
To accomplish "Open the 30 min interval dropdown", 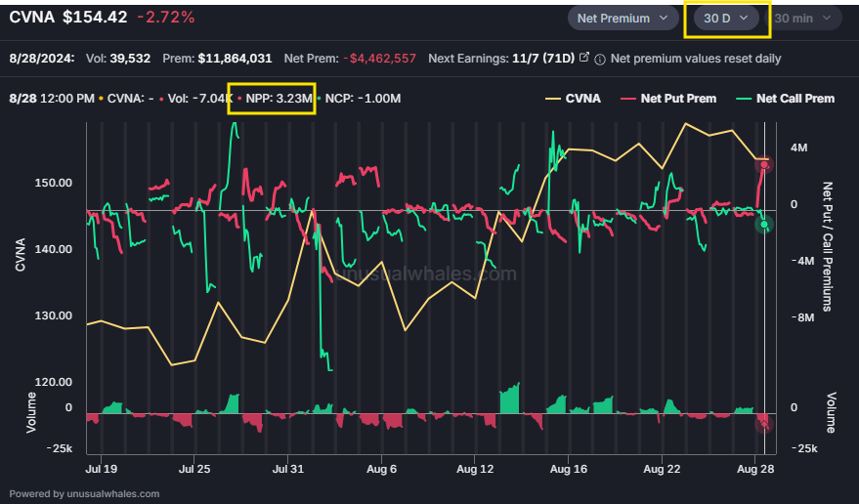I will (x=803, y=19).
